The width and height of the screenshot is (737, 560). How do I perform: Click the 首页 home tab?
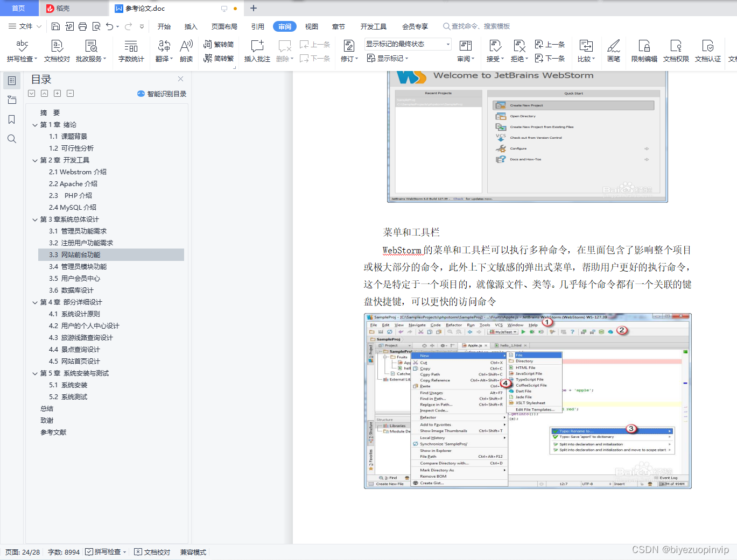[19, 8]
